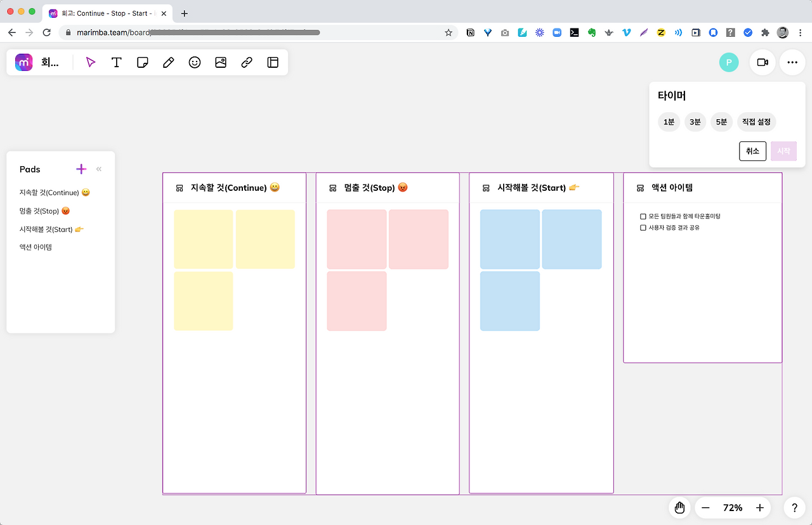Open the three-dot more options menu
This screenshot has width=812, height=525.
[x=792, y=62]
